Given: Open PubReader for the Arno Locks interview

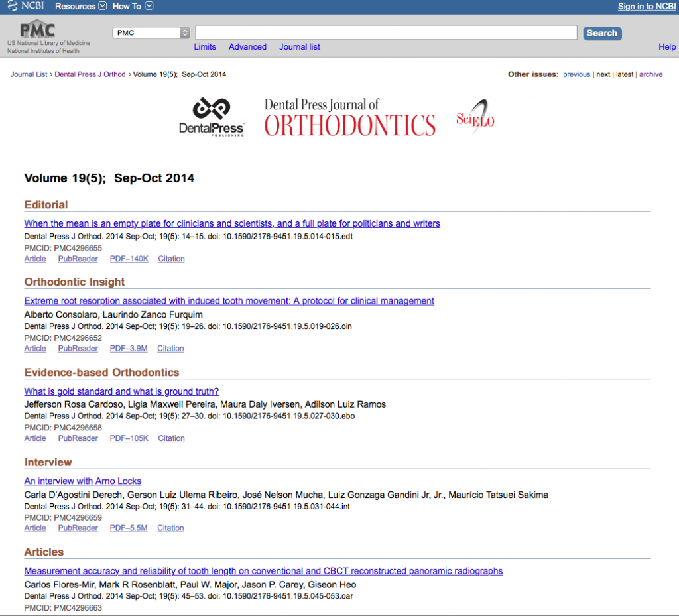Looking at the screenshot, I should (78, 528).
